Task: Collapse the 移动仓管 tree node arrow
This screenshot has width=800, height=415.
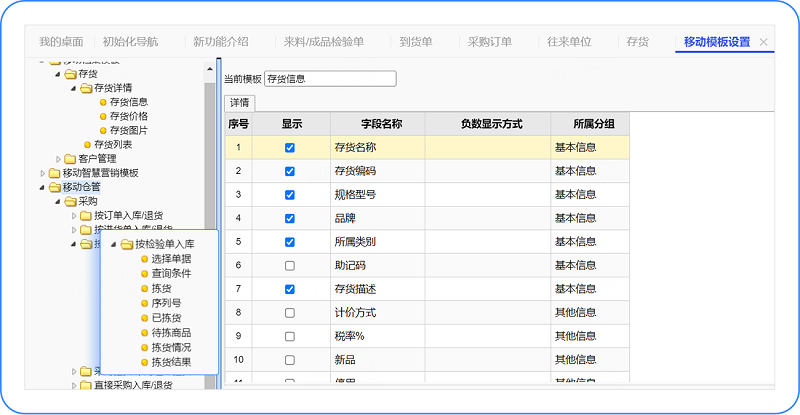Action: pyautogui.click(x=42, y=188)
